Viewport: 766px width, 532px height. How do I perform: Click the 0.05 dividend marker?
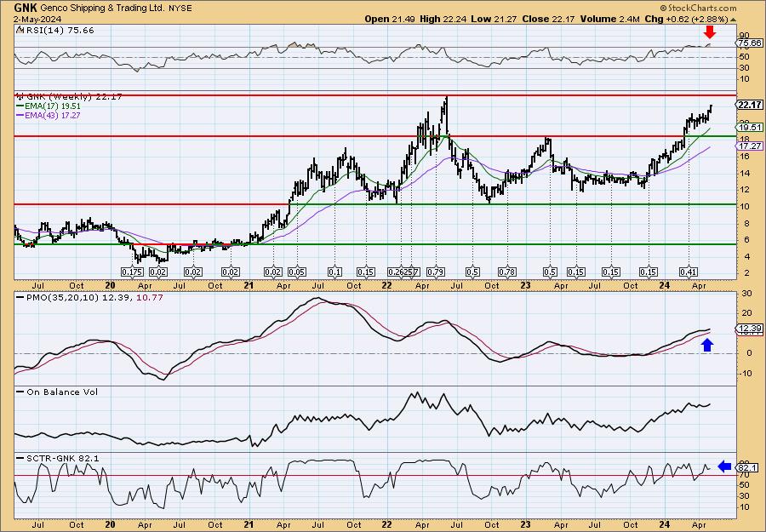(x=296, y=272)
